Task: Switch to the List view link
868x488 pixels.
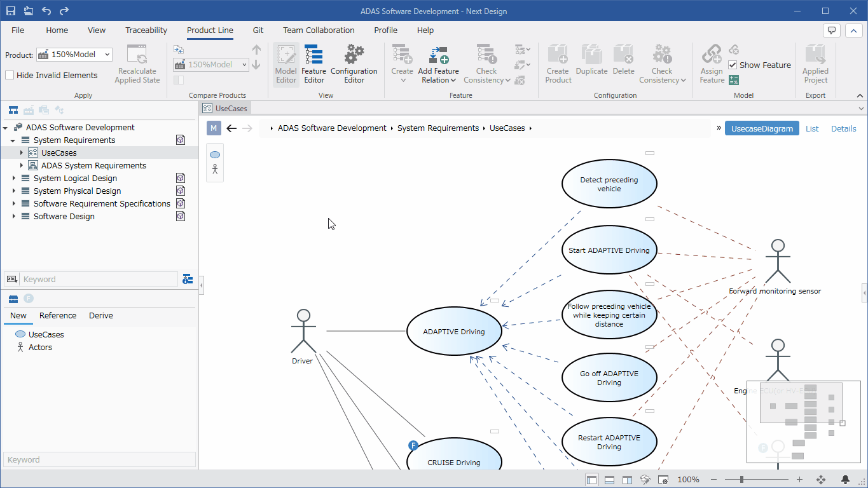Action: tap(812, 128)
